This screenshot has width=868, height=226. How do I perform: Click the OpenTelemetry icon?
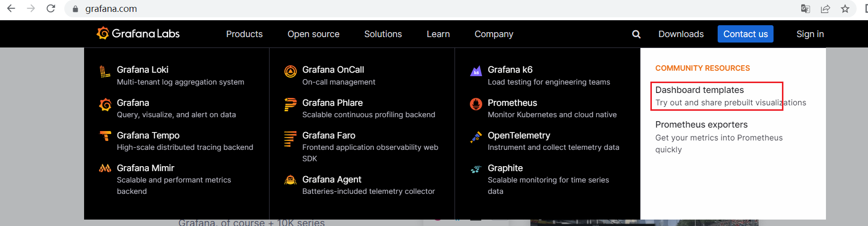click(x=476, y=137)
